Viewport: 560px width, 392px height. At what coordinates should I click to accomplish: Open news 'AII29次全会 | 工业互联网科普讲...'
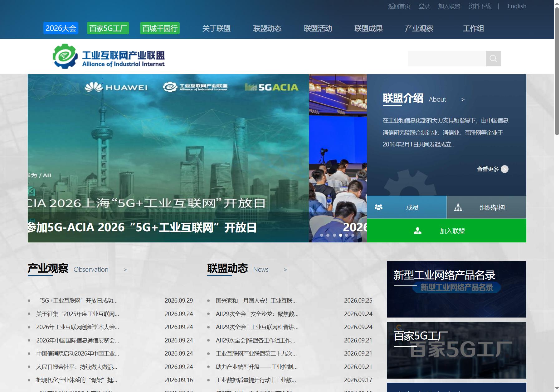click(x=257, y=327)
